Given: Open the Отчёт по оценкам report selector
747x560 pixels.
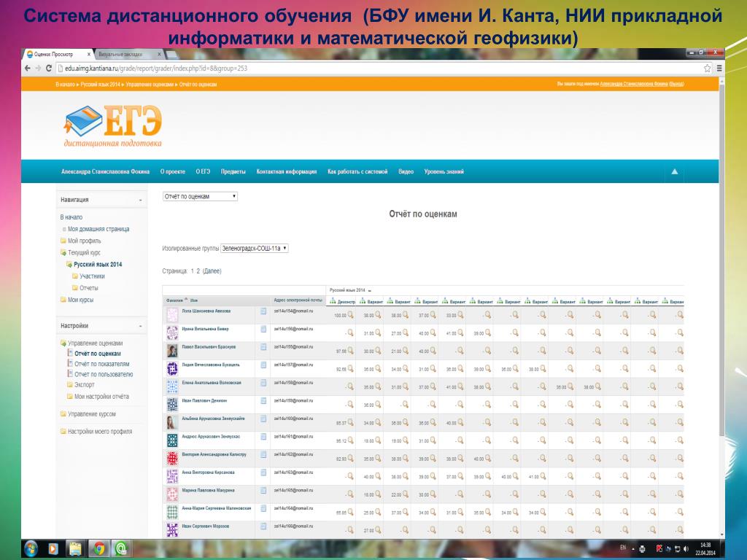Looking at the screenshot, I should point(200,196).
